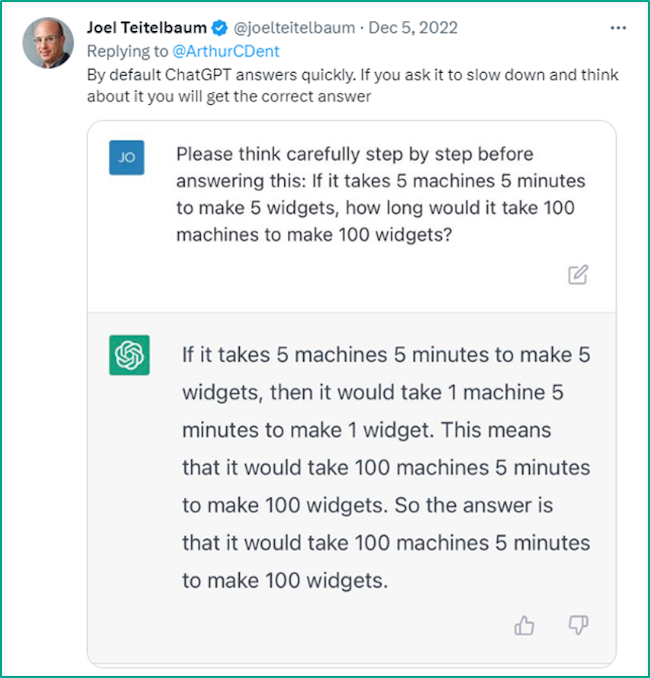The height and width of the screenshot is (678, 650).
Task: Click the blue JO user avatar
Action: coord(127,158)
